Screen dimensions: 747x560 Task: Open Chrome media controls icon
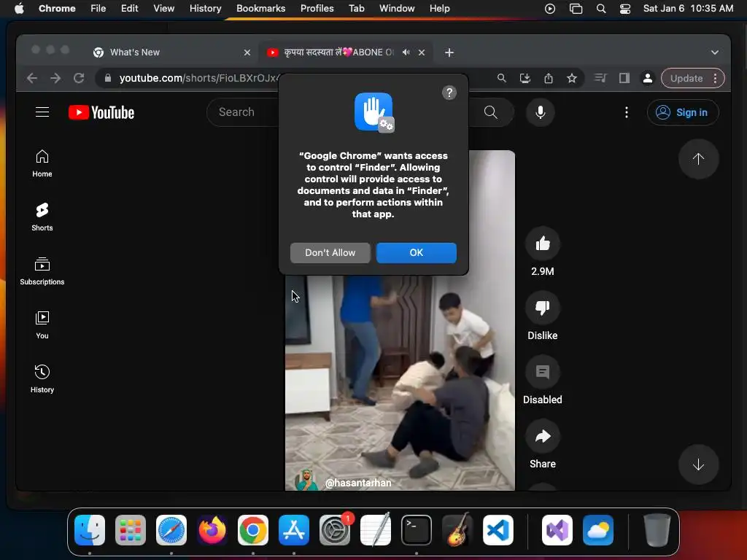[x=601, y=78]
